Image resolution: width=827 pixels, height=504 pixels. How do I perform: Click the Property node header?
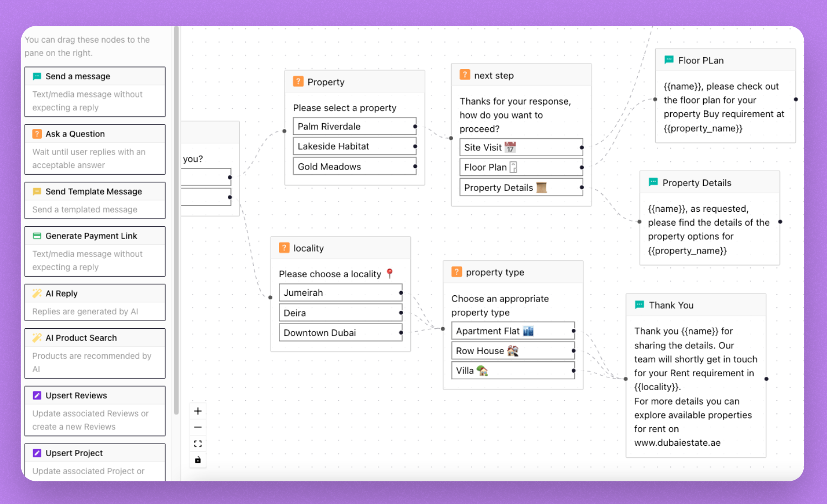pos(355,82)
